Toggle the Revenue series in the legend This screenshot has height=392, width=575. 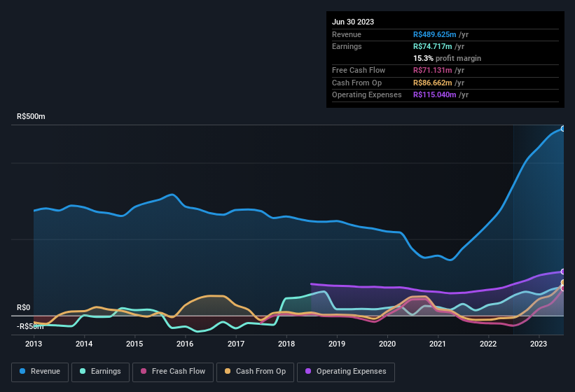[x=40, y=372]
